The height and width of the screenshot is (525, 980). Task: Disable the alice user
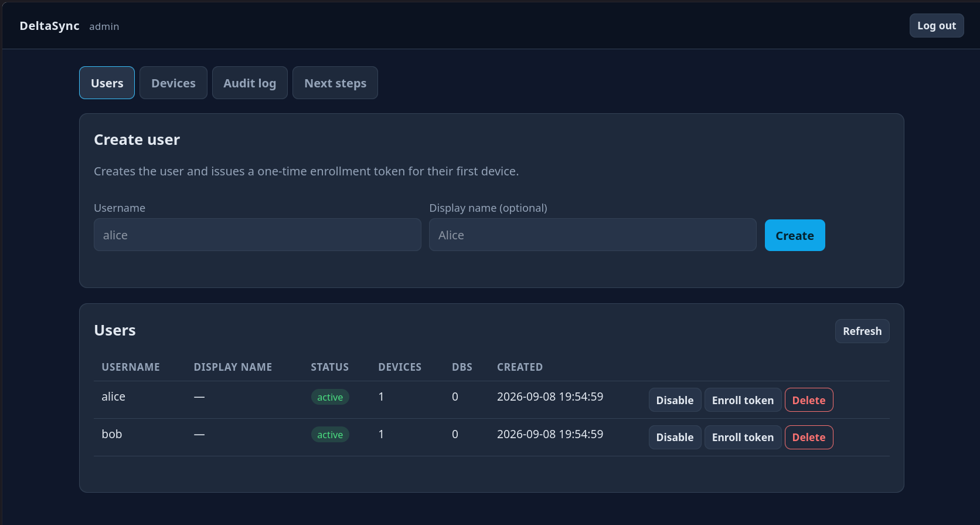tap(675, 400)
